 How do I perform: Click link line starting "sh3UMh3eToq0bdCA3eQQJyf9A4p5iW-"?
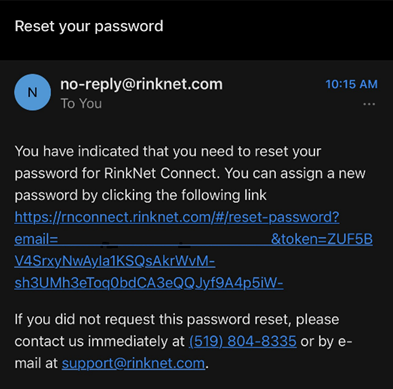click(x=149, y=283)
